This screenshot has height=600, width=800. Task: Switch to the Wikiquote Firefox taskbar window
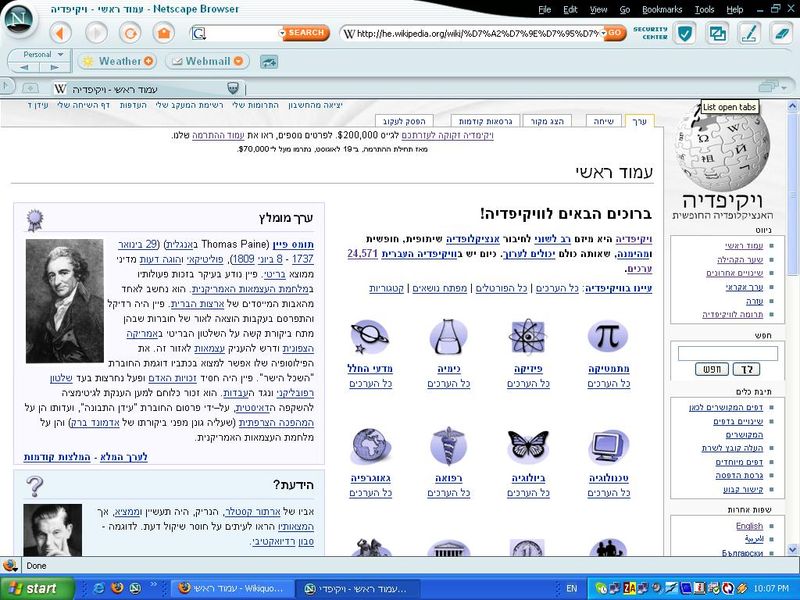(x=233, y=588)
